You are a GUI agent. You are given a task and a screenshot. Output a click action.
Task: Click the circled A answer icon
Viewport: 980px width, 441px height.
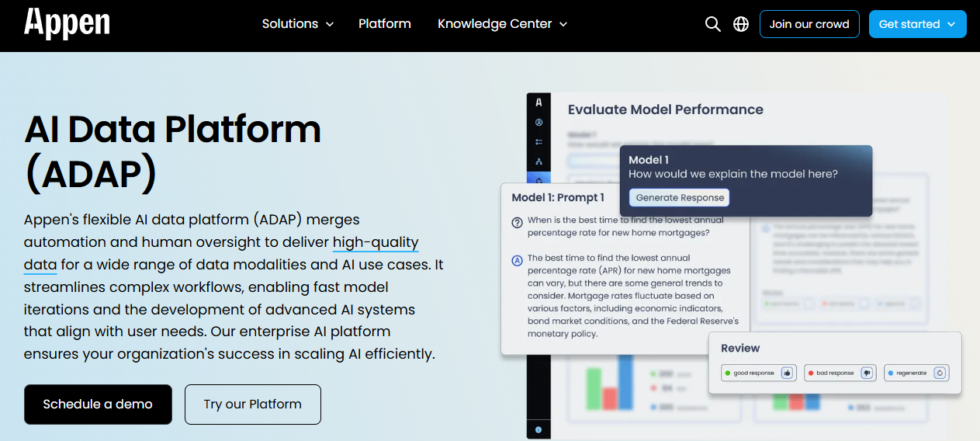[518, 260]
